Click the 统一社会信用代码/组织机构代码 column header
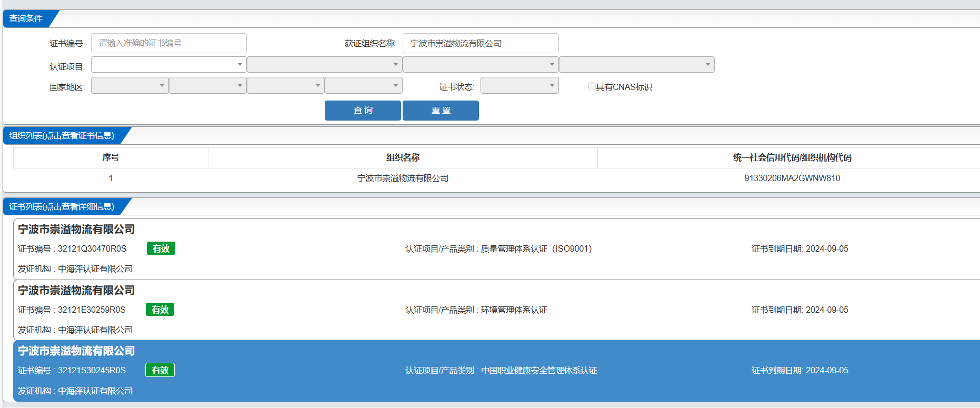Viewport: 980px width, 408px height. click(x=792, y=157)
